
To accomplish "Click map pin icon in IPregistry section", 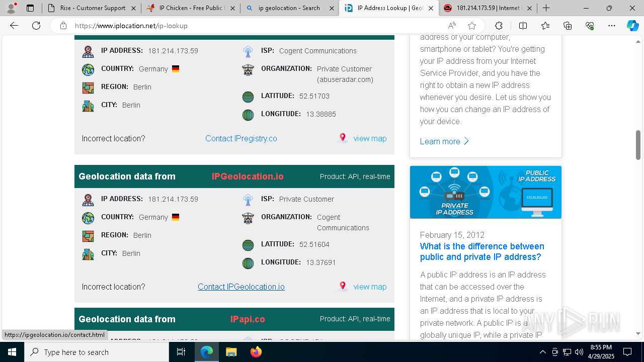I will (343, 138).
